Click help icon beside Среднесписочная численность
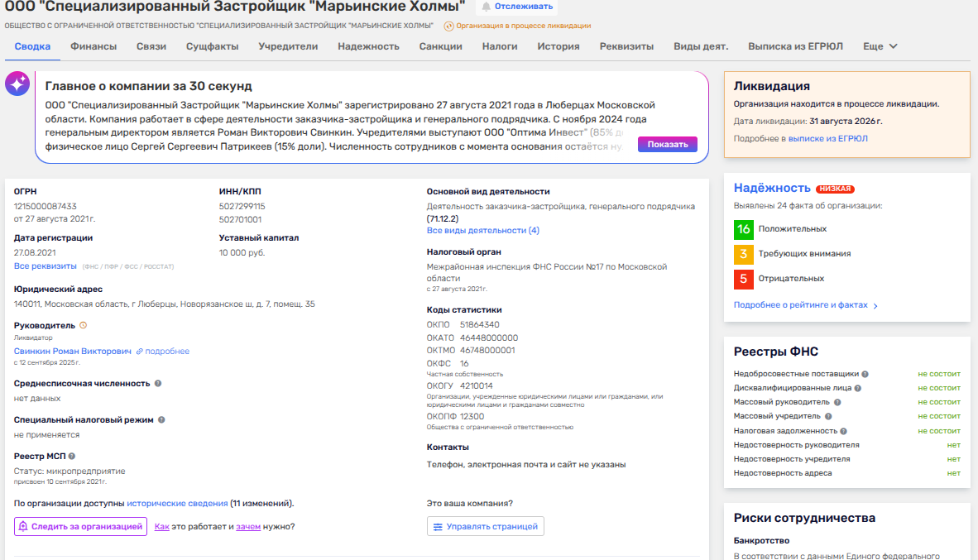 (158, 384)
